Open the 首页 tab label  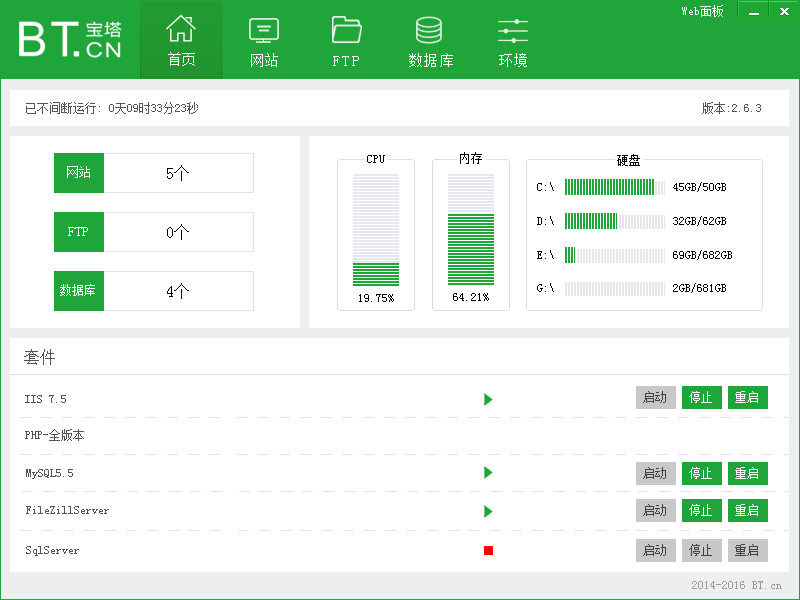182,60
